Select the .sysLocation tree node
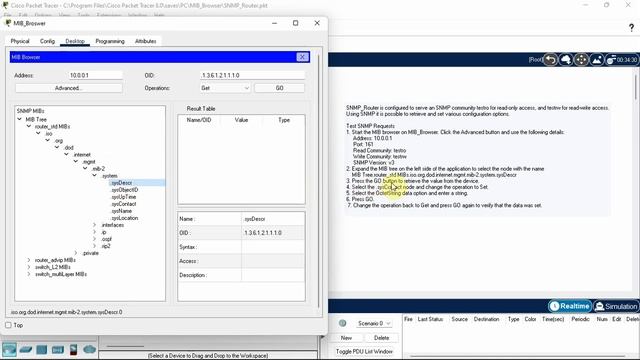The height and width of the screenshot is (360, 640). pyautogui.click(x=124, y=218)
